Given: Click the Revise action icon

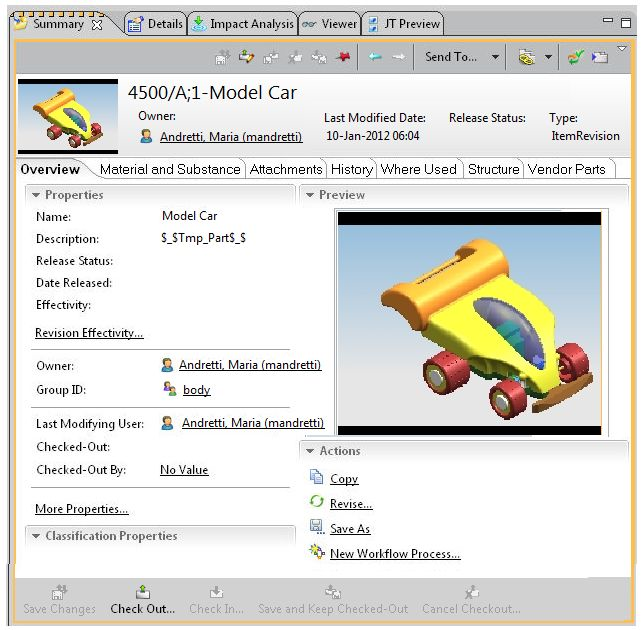Looking at the screenshot, I should point(316,503).
